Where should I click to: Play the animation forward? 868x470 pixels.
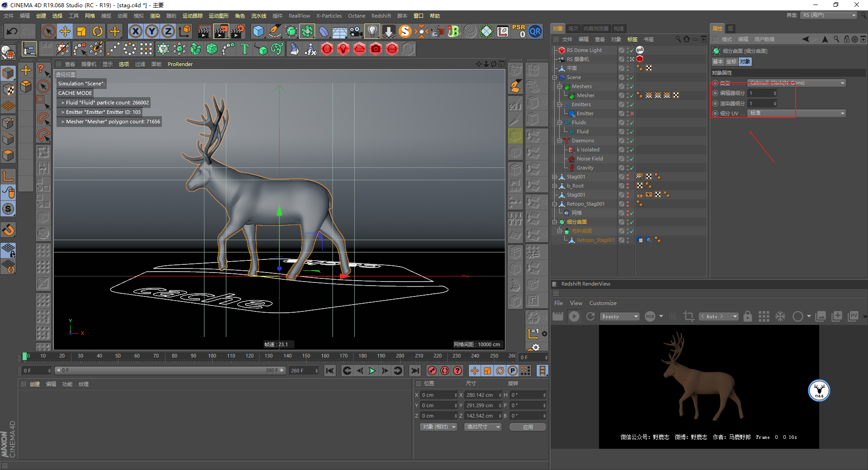372,371
